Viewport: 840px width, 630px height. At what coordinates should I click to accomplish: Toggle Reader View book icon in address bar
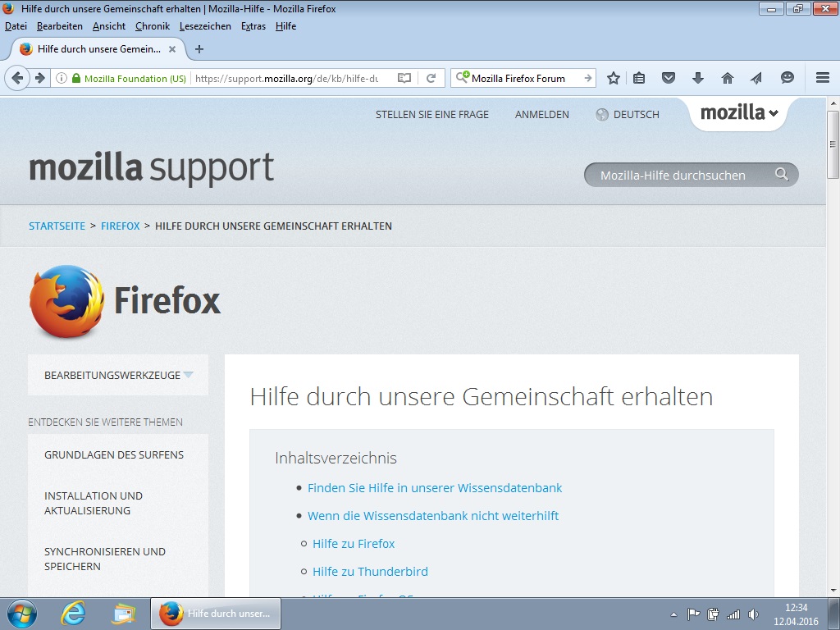404,78
